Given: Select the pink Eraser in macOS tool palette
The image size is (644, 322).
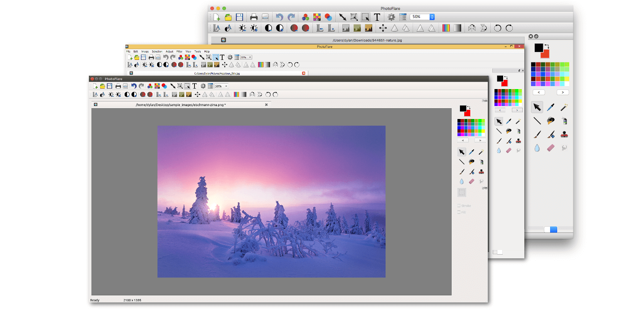Looking at the screenshot, I should point(551,148).
